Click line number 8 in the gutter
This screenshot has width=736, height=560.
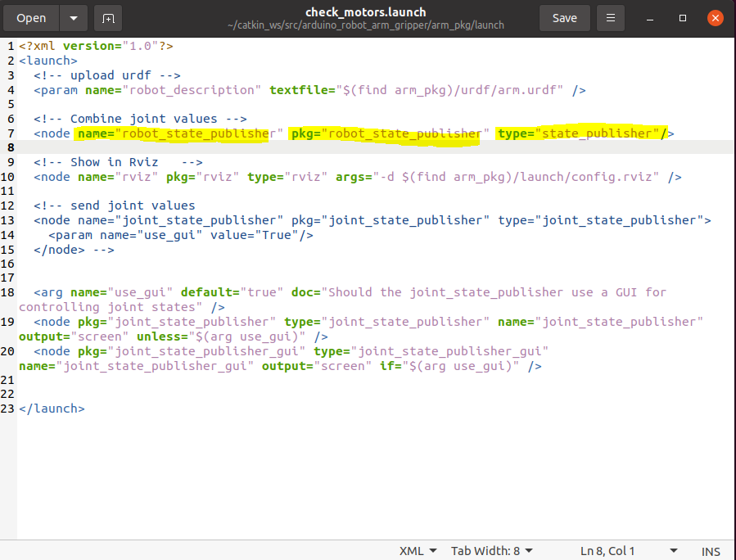pos(11,147)
